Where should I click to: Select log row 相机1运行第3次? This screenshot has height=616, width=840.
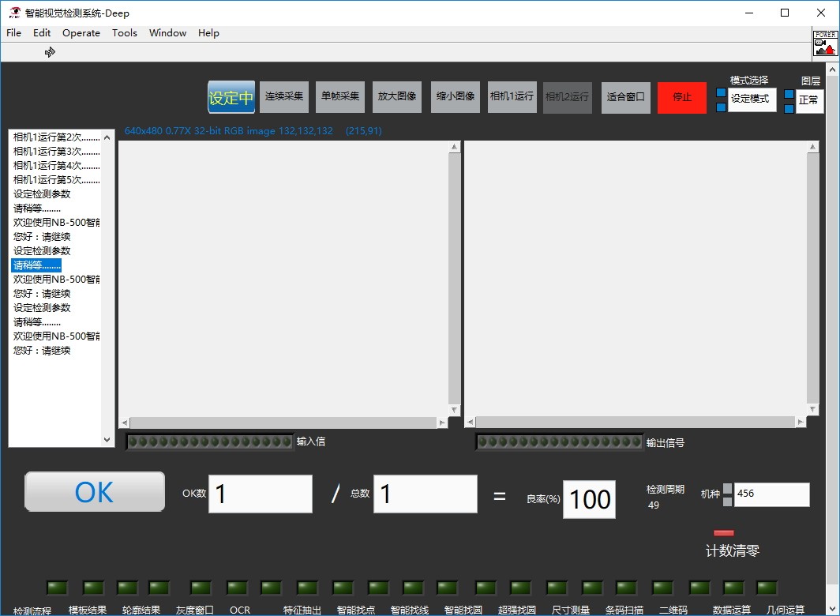[x=56, y=151]
